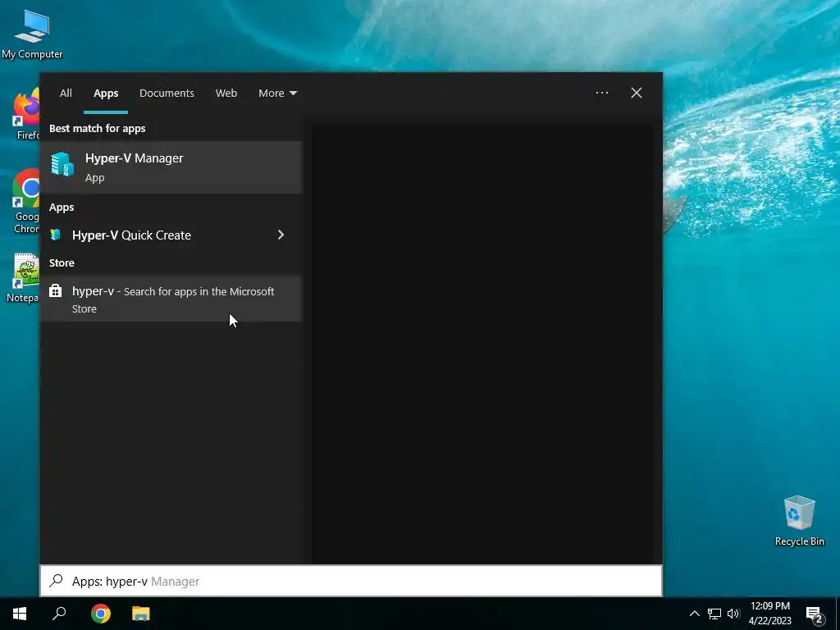Expand Hyper-V Quick Create chevron arrow

click(x=281, y=235)
